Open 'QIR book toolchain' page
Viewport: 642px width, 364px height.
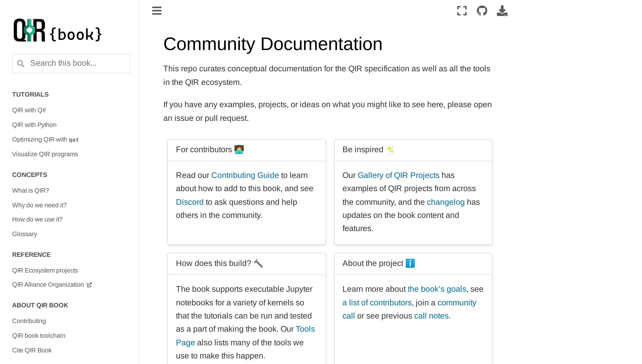click(39, 336)
